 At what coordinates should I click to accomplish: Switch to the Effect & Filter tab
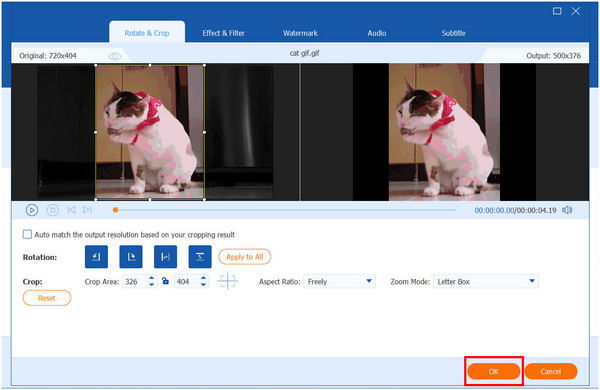(x=223, y=33)
